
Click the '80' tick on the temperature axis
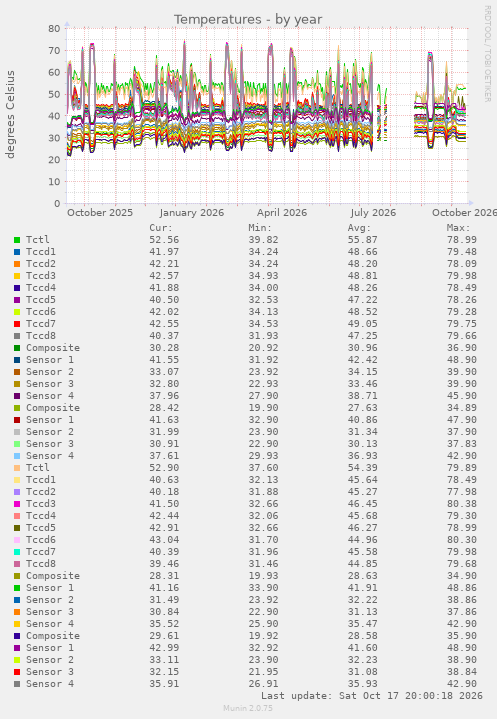54,28
